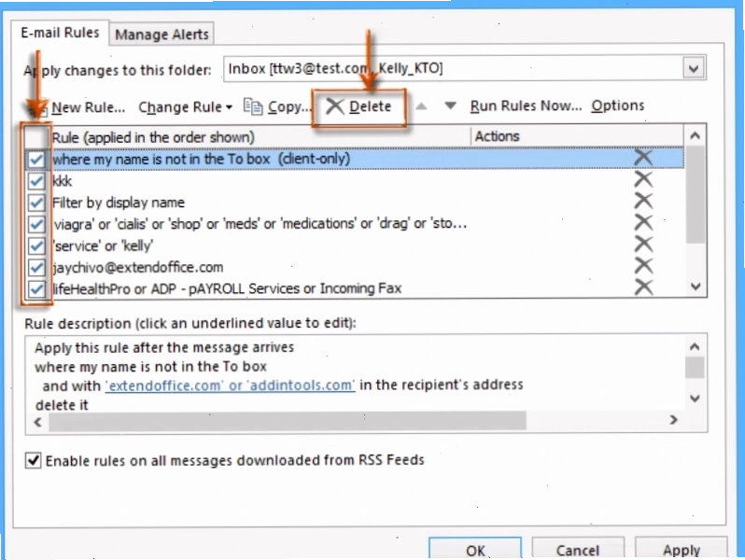Uncheck the 'where my name is not' rule
Viewport: 745px width, 560px height.
click(x=36, y=159)
